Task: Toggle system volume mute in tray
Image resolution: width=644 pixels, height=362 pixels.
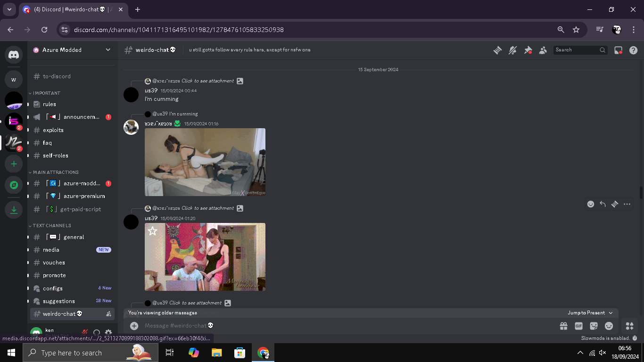Action: click(603, 353)
